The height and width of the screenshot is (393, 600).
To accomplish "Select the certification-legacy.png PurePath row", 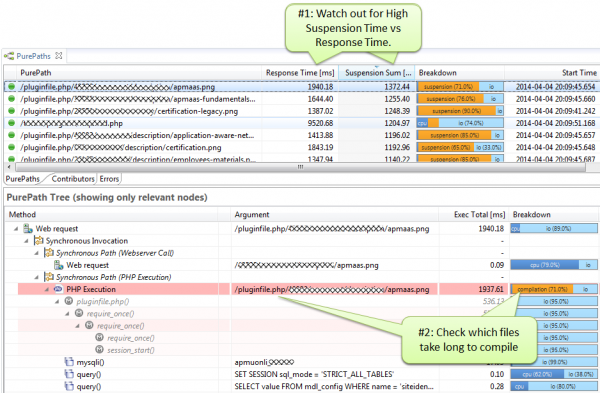I will [302, 111].
